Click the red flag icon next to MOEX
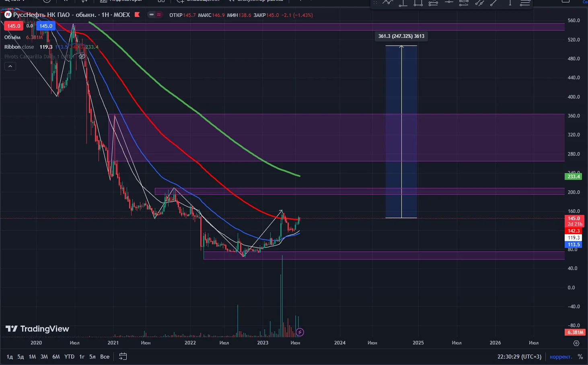The width and height of the screenshot is (588, 365). tap(137, 14)
